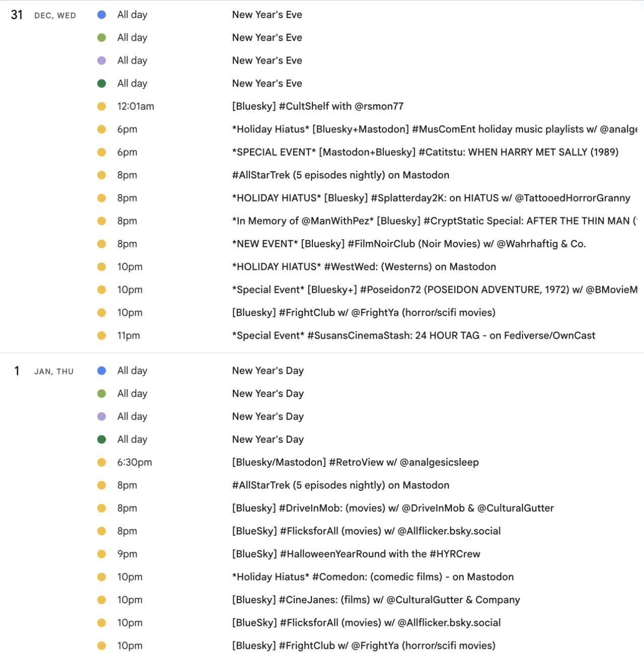
Task: Open New Year's Eve event with blue dot
Action: pyautogui.click(x=267, y=15)
